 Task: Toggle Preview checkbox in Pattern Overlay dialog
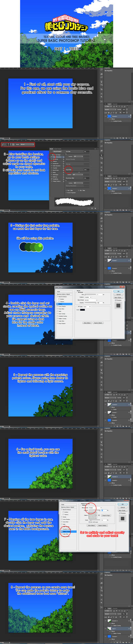pyautogui.click(x=120, y=513)
